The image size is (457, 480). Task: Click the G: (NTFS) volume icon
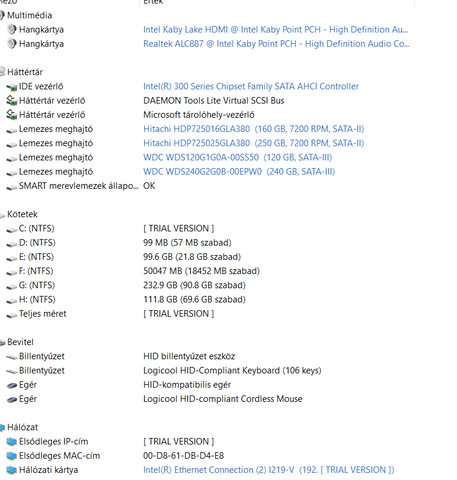12,287
